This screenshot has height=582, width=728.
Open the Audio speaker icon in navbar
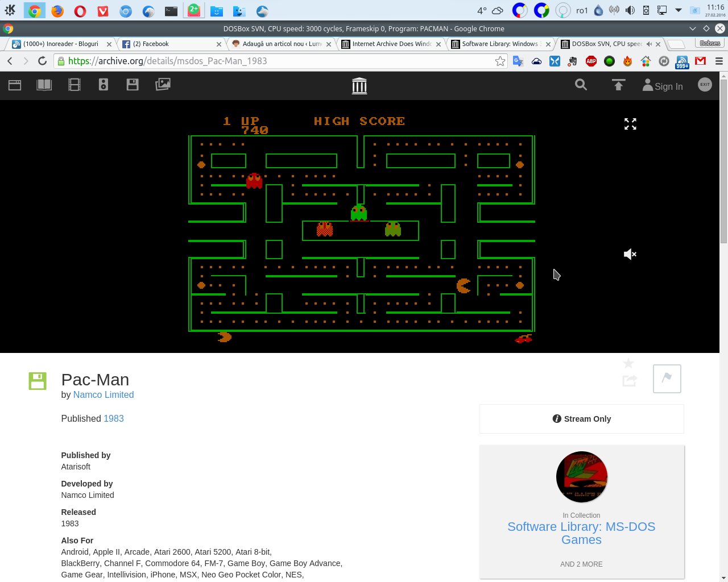tap(103, 85)
